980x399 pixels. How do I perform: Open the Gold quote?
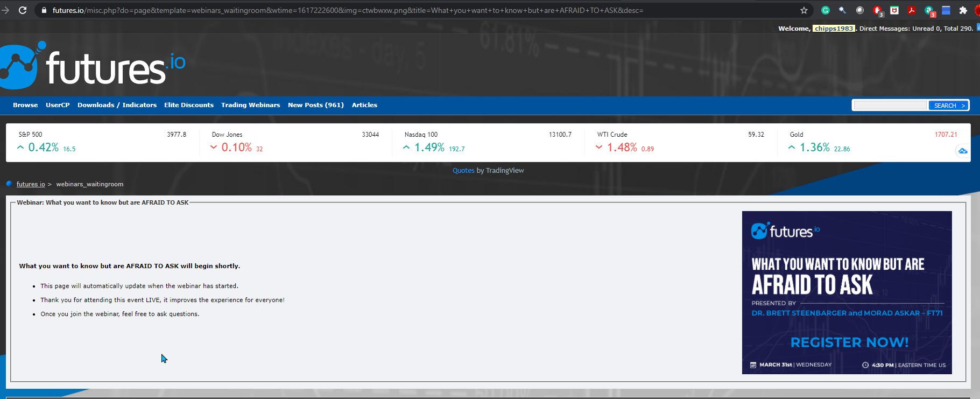(873, 143)
